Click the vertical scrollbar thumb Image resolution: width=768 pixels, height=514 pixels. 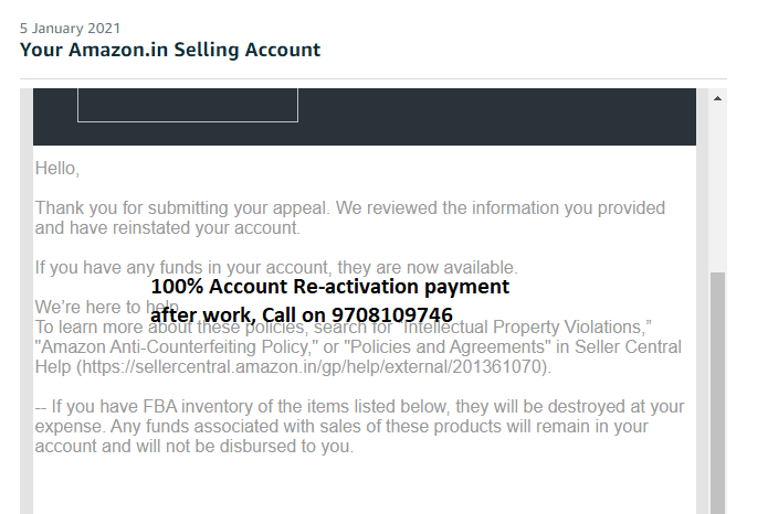[x=717, y=390]
